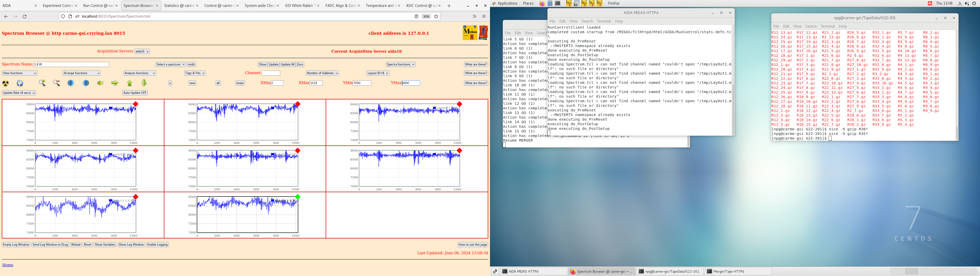Click the zoom out magnifier icon
The height and width of the screenshot is (276, 980).
[x=57, y=83]
